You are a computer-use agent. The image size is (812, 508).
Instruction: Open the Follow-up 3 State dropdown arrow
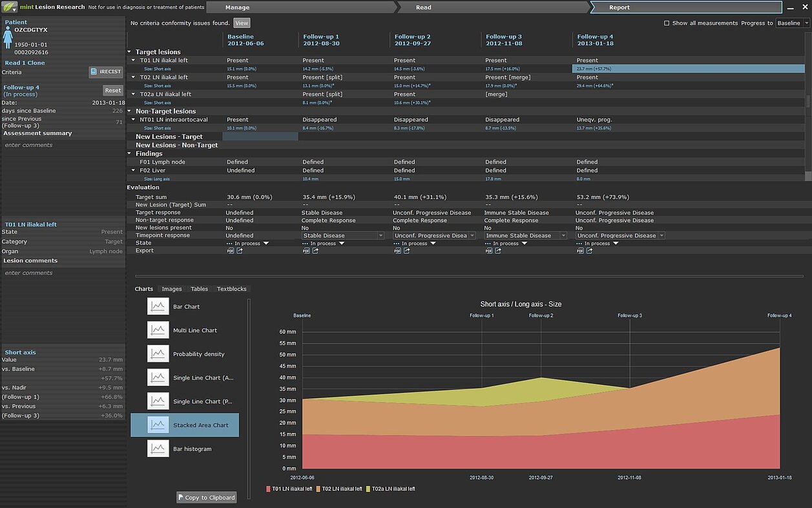pos(524,244)
